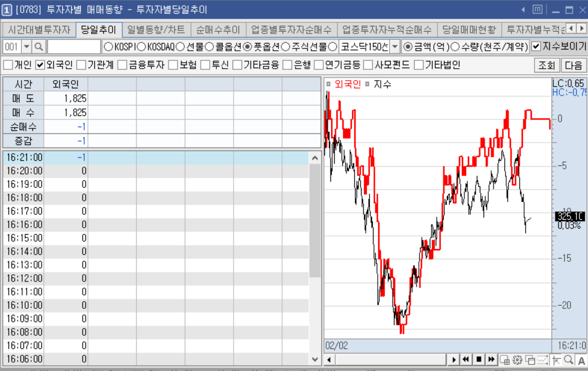The height and width of the screenshot is (371, 588).
Task: Open the 일별동향/차트 tab
Action: click(x=156, y=30)
